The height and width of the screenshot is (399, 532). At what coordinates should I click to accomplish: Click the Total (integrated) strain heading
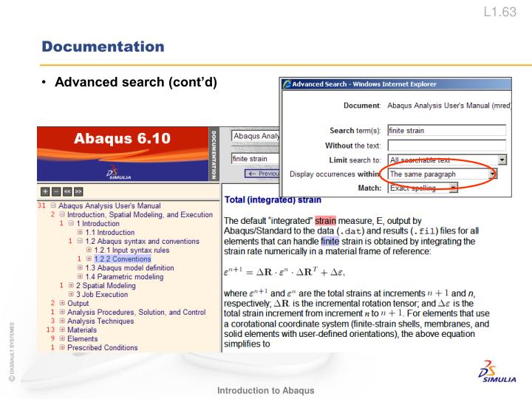pyautogui.click(x=273, y=199)
